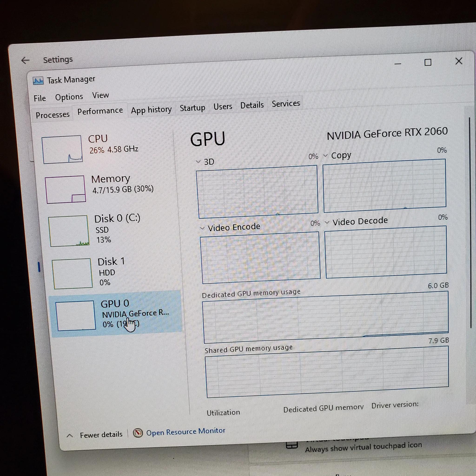Open the Details tab

pos(252,105)
